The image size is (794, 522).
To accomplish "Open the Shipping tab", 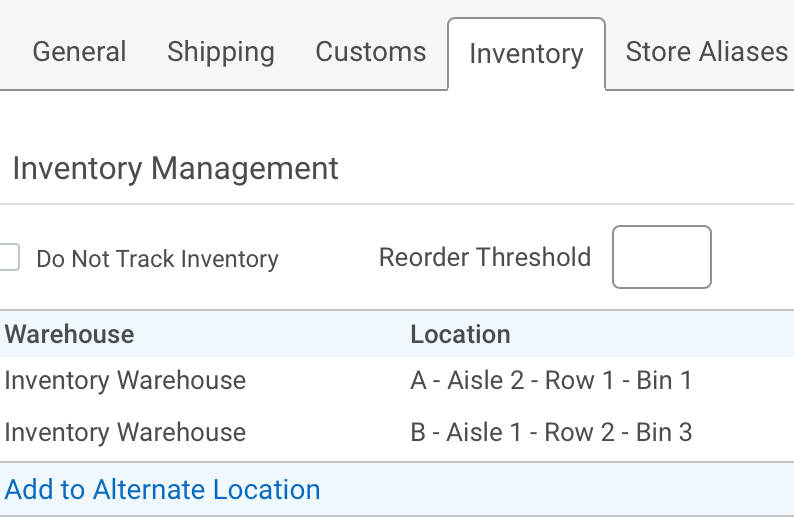I will coord(221,52).
